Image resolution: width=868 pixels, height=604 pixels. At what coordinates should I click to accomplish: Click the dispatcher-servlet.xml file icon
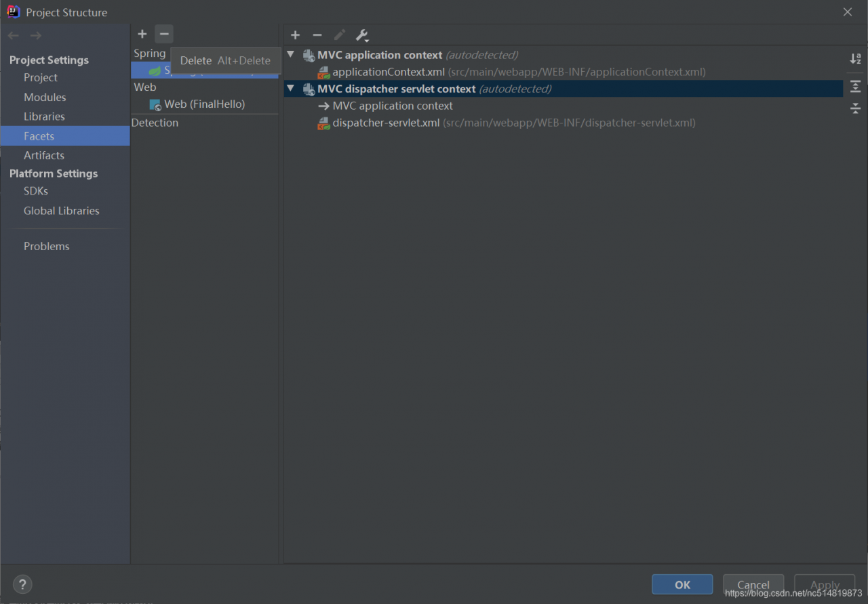coord(324,123)
